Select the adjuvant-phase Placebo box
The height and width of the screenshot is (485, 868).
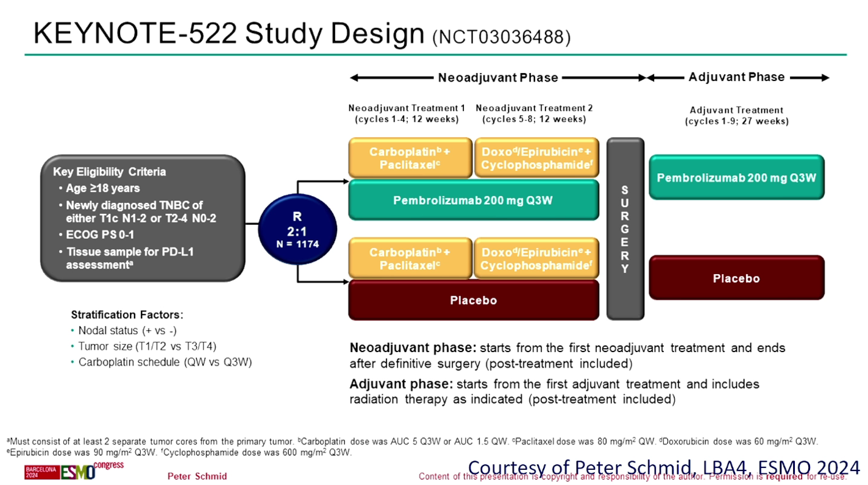[x=736, y=278]
